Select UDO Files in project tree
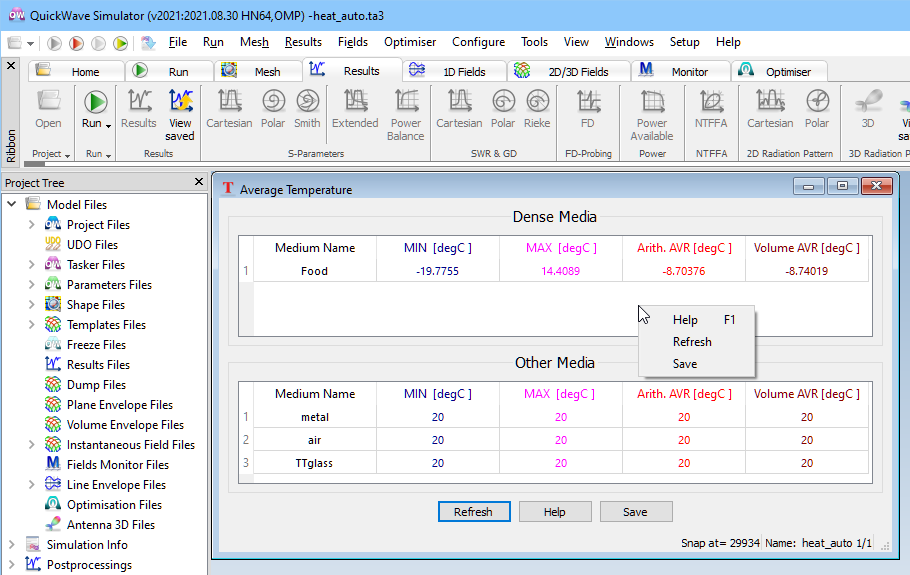Image resolution: width=910 pixels, height=575 pixels. pos(92,245)
